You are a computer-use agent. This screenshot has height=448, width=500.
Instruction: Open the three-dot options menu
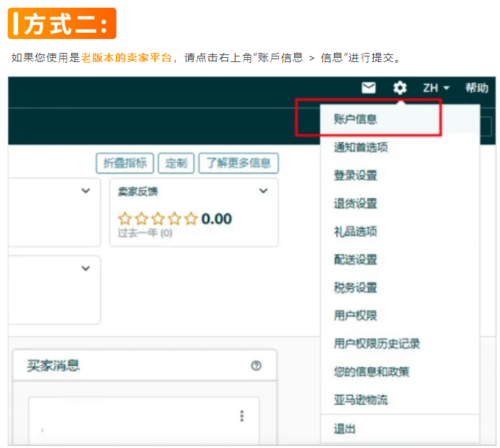(x=242, y=416)
